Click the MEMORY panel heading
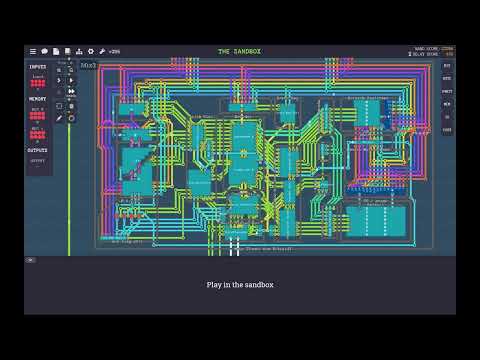Viewport: 480px width, 360px height. (38, 99)
